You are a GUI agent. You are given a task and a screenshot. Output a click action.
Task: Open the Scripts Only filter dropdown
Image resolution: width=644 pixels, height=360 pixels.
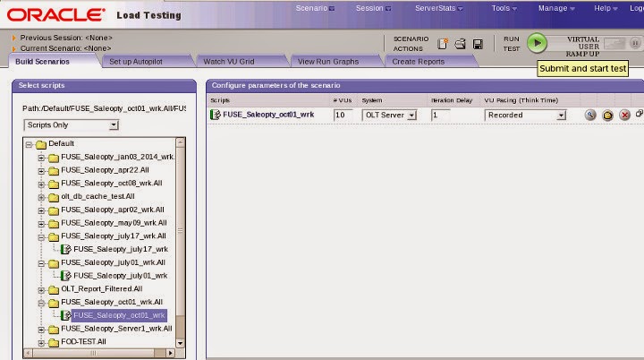[x=114, y=125]
